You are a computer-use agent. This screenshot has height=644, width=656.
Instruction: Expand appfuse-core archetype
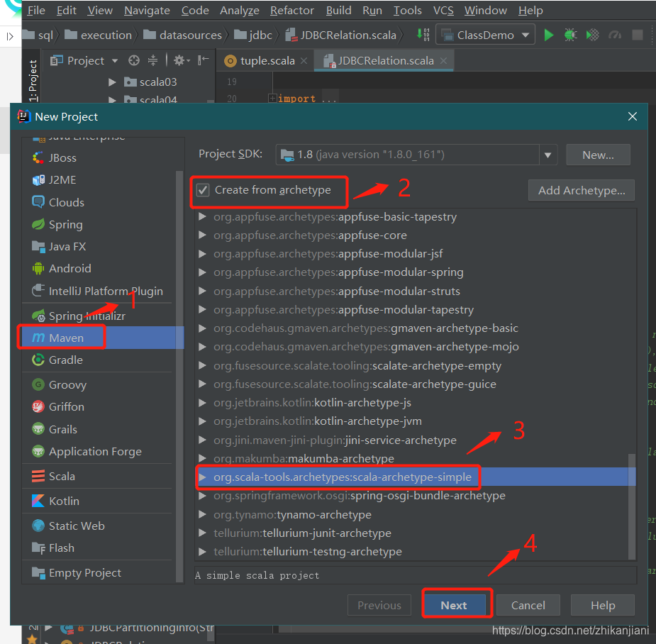(203, 235)
